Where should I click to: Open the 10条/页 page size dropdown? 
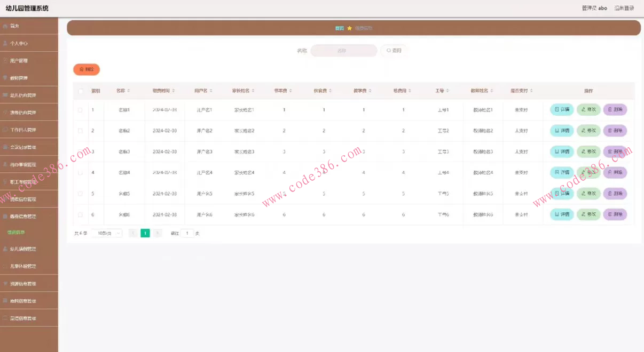[106, 233]
